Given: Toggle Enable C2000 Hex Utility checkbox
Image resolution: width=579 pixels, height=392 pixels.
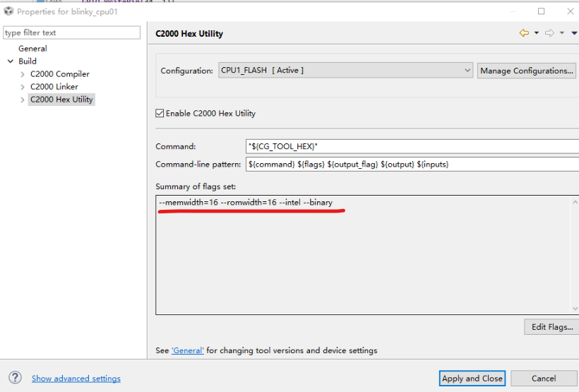Looking at the screenshot, I should tap(160, 113).
